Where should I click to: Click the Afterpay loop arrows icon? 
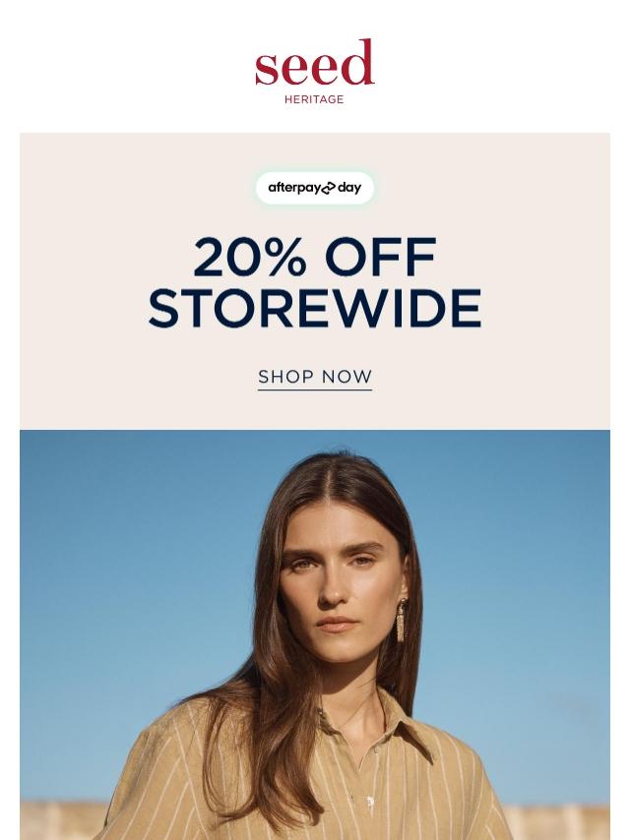328,188
